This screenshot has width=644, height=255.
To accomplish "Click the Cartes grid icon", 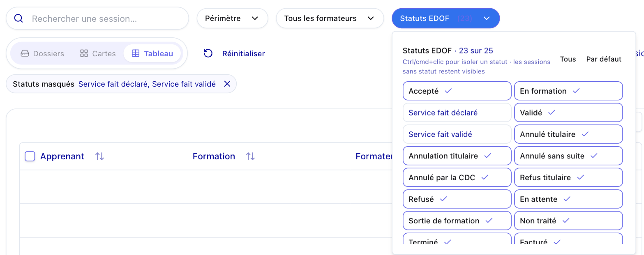I will (x=84, y=53).
